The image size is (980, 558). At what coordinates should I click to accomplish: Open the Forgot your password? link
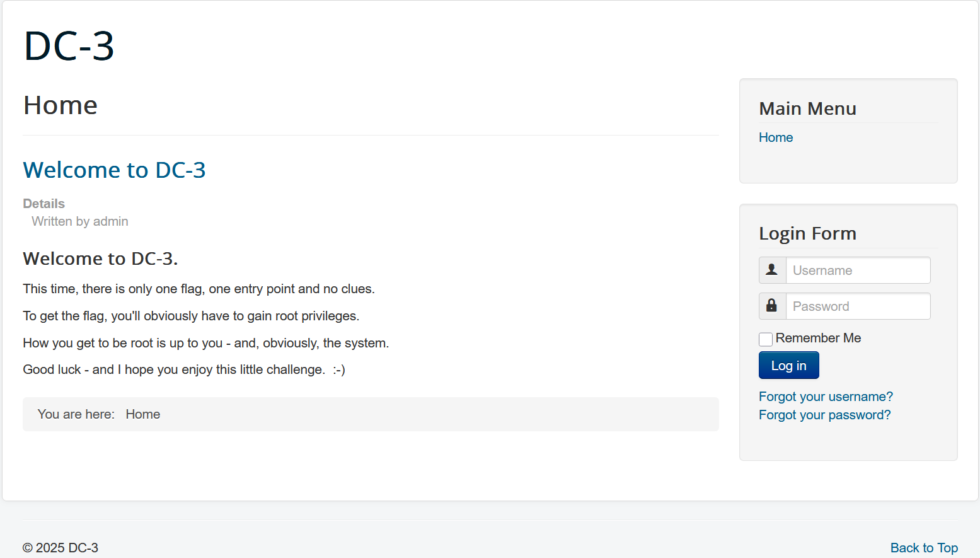(824, 415)
